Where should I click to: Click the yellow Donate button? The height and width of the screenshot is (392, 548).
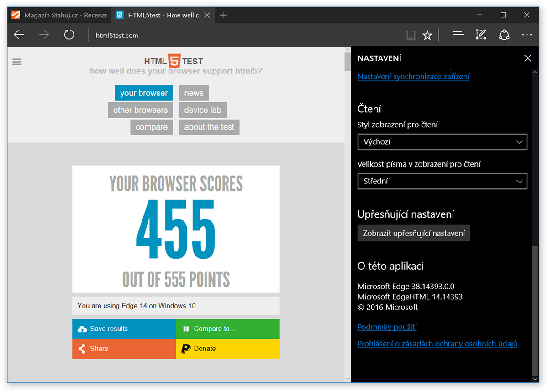[228, 349]
